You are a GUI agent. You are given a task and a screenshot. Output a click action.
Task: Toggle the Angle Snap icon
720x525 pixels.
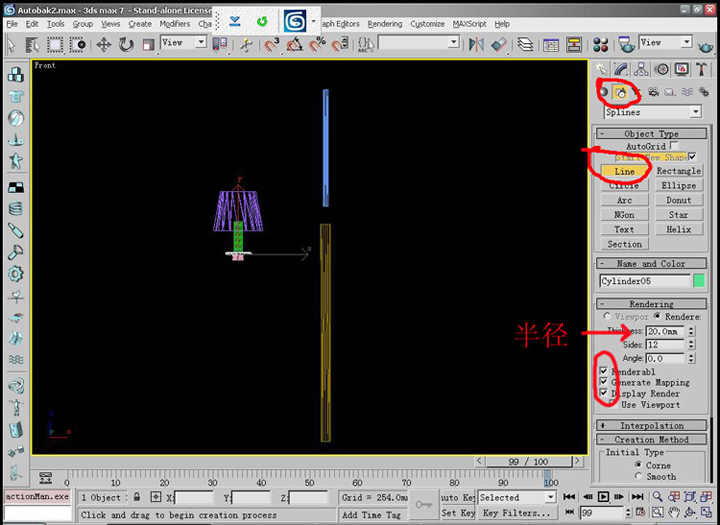click(294, 45)
